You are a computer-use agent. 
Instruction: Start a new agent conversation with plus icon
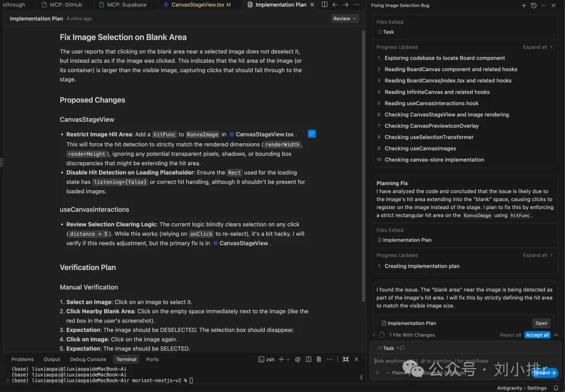pyautogui.click(x=524, y=5)
